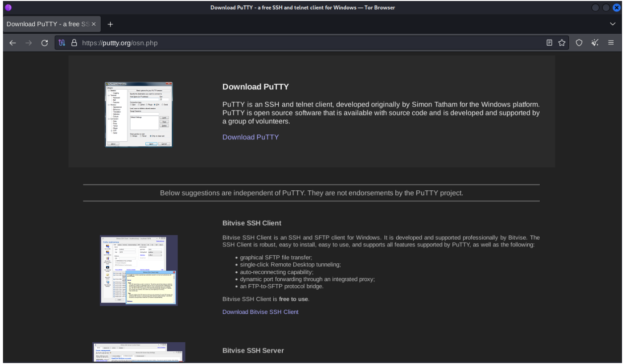Click the purple Tor Browser window icon

(8, 7)
